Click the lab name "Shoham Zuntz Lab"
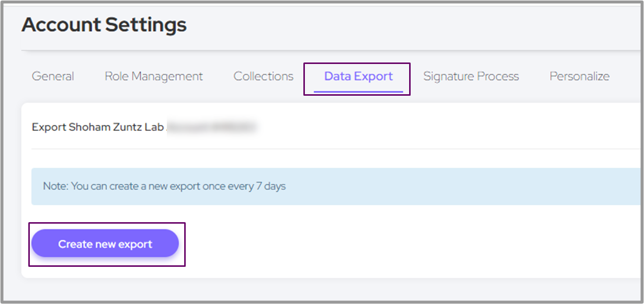 click(116, 127)
